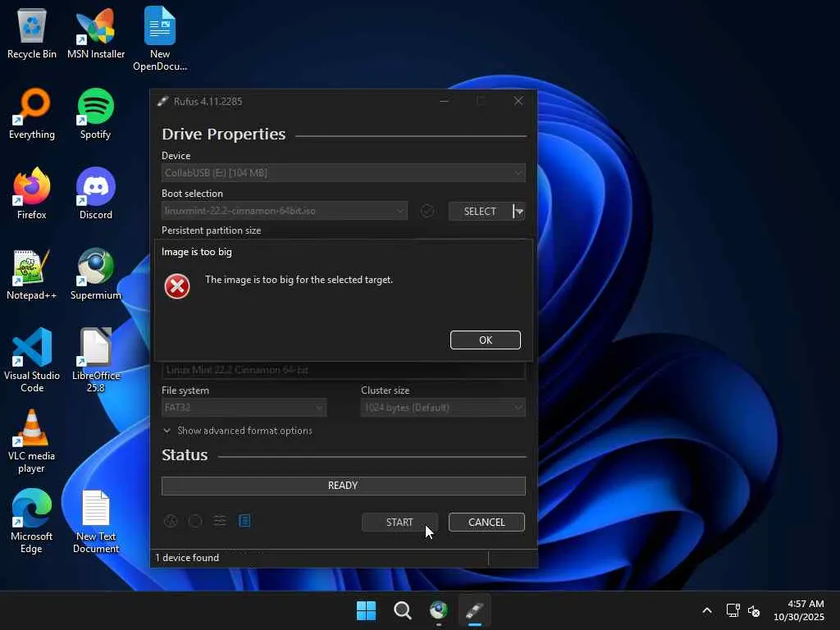
Task: Open the Everything search shortcut
Action: point(32,113)
